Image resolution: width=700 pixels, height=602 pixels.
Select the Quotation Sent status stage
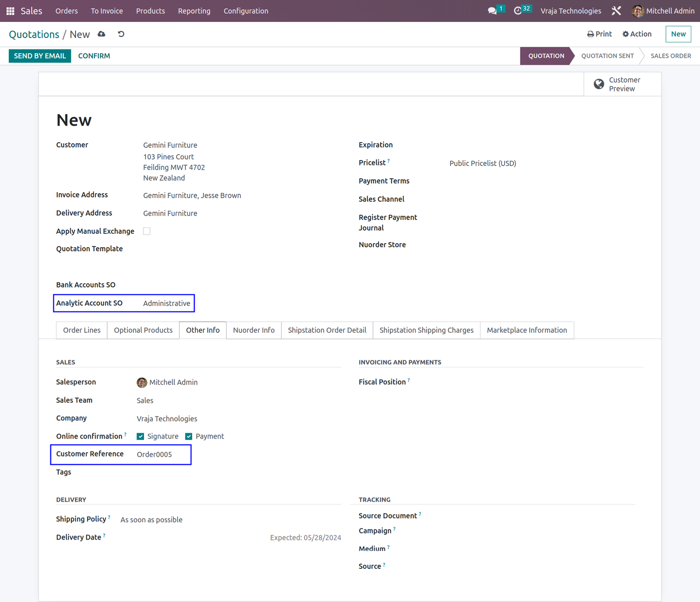tap(607, 56)
